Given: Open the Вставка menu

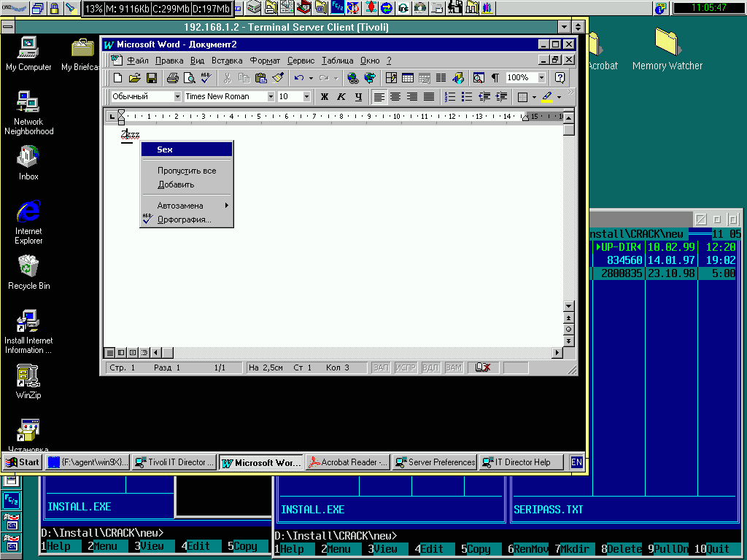Looking at the screenshot, I should pos(227,61).
